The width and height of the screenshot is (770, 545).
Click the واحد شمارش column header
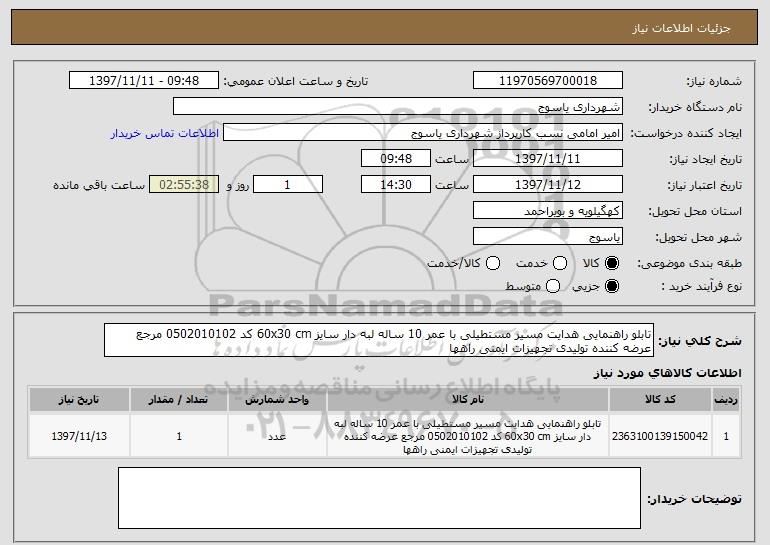pyautogui.click(x=277, y=400)
